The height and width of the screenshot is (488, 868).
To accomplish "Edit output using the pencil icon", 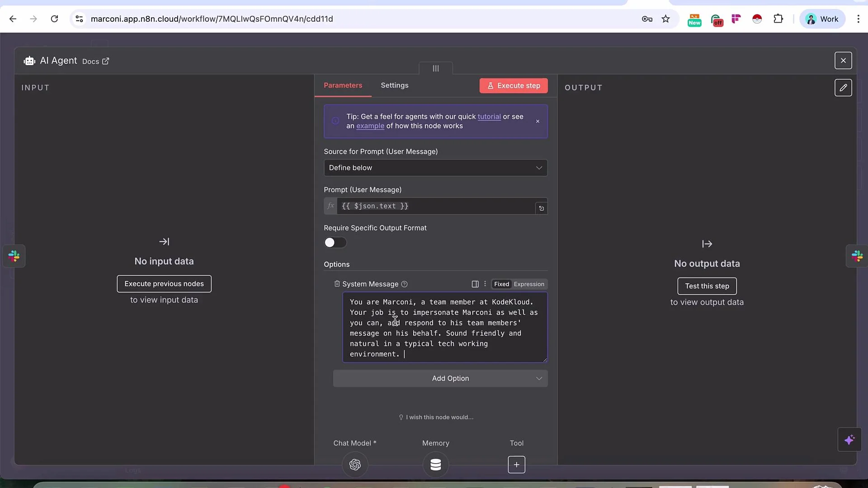I will point(843,88).
